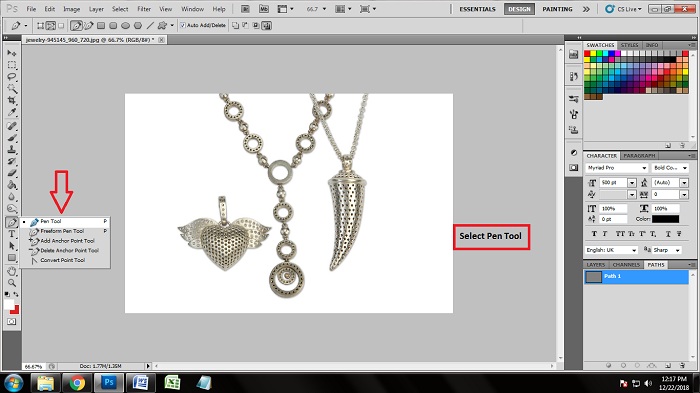
Task: Open Photoshop from Windows taskbar
Action: coord(109,382)
